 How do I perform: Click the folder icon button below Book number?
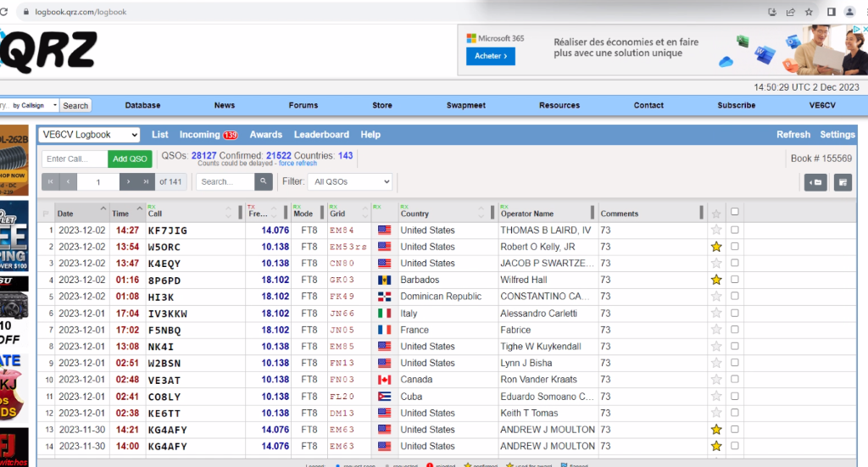pyautogui.click(x=815, y=182)
